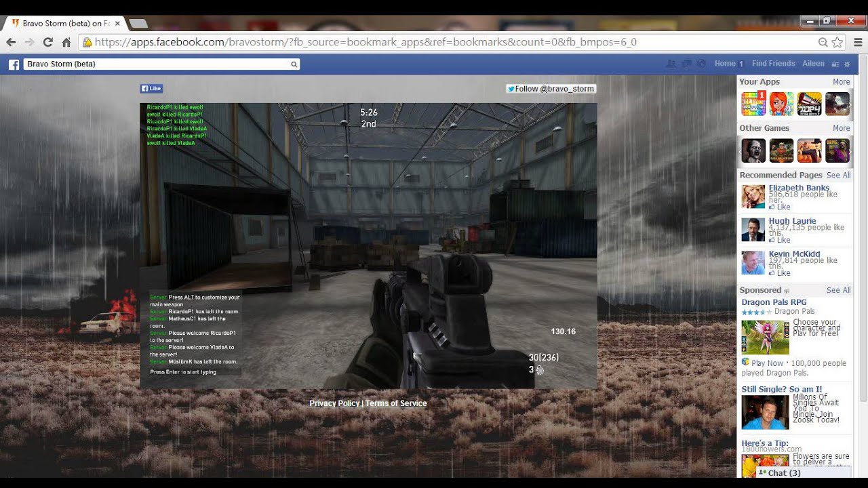The width and height of the screenshot is (868, 488).
Task: Click the search magnifier in Facebook search box
Action: [x=294, y=64]
